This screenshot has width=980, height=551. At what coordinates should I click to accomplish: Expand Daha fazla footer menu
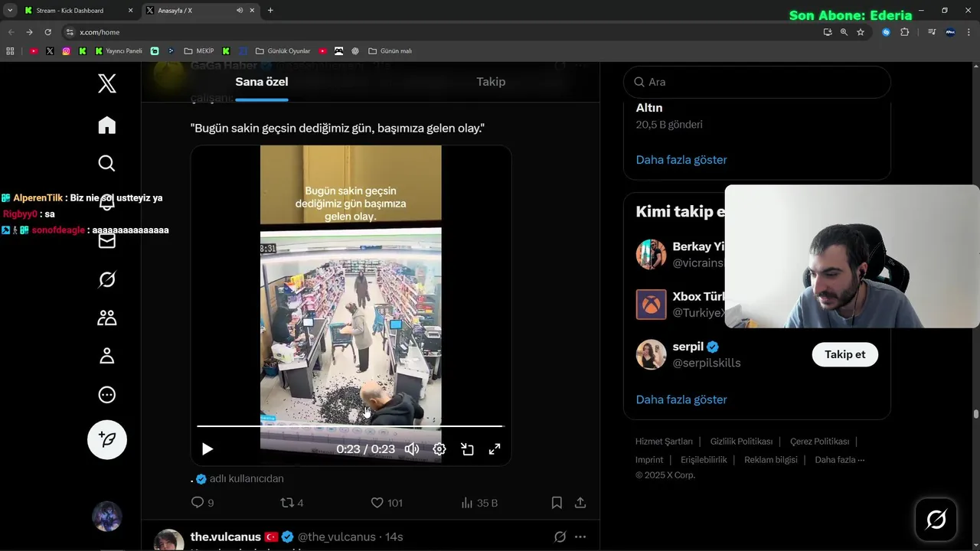[x=840, y=460]
